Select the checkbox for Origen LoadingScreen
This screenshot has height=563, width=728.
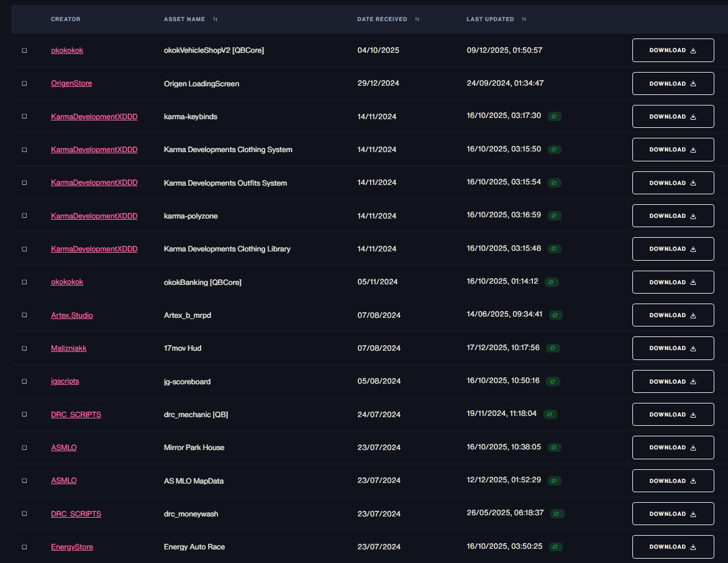coord(25,84)
